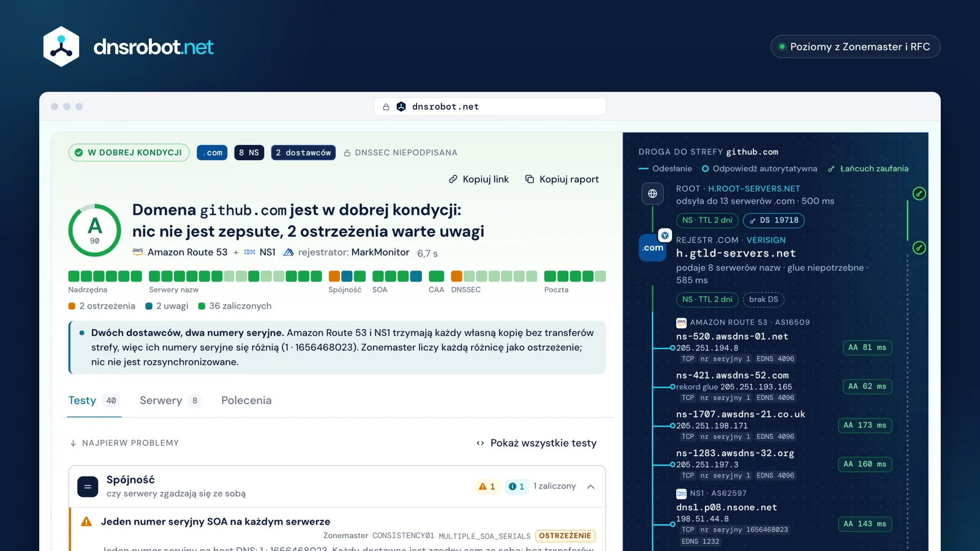Click the green 36 zaliczonych legend swatch

(x=202, y=306)
